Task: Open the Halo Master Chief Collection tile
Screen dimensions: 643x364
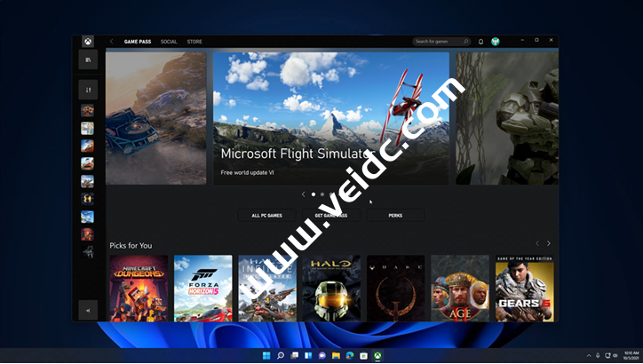Action: tap(331, 289)
